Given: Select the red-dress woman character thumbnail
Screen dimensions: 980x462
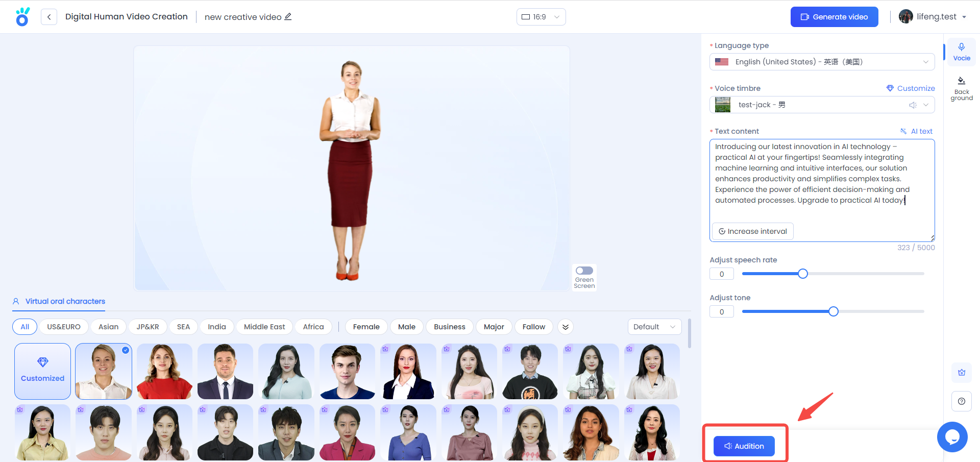Looking at the screenshot, I should coord(164,371).
